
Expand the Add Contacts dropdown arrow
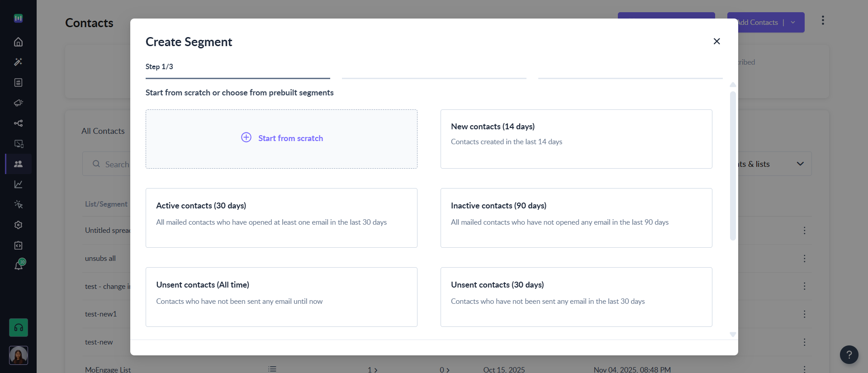[793, 23]
